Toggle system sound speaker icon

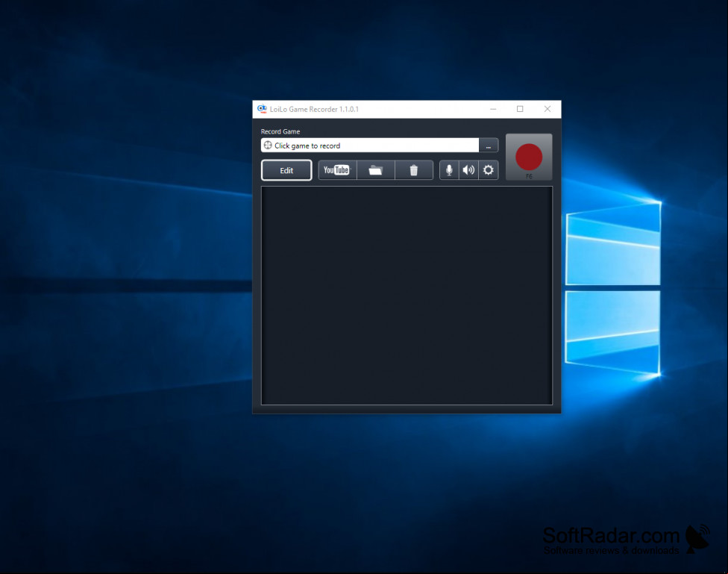pyautogui.click(x=468, y=170)
